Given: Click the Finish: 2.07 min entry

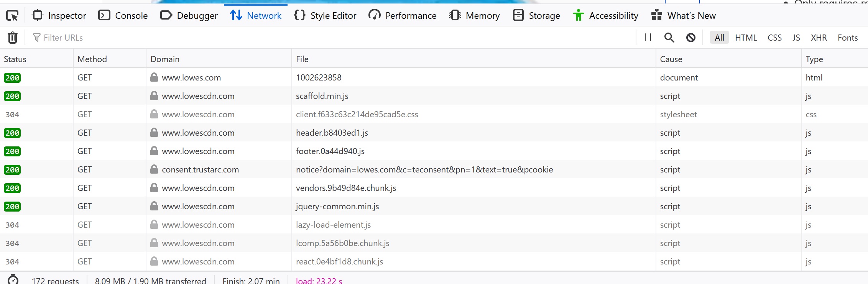Looking at the screenshot, I should point(251,281).
